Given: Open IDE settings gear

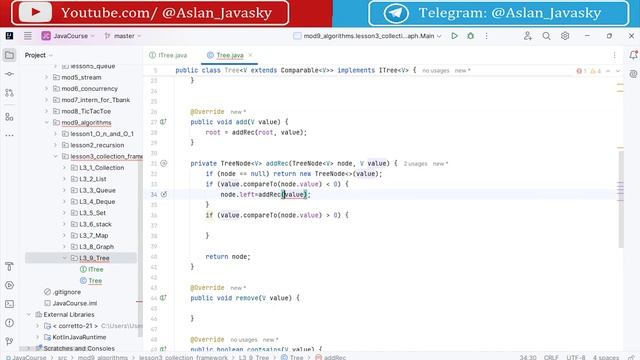Looking at the screenshot, I should [565, 36].
